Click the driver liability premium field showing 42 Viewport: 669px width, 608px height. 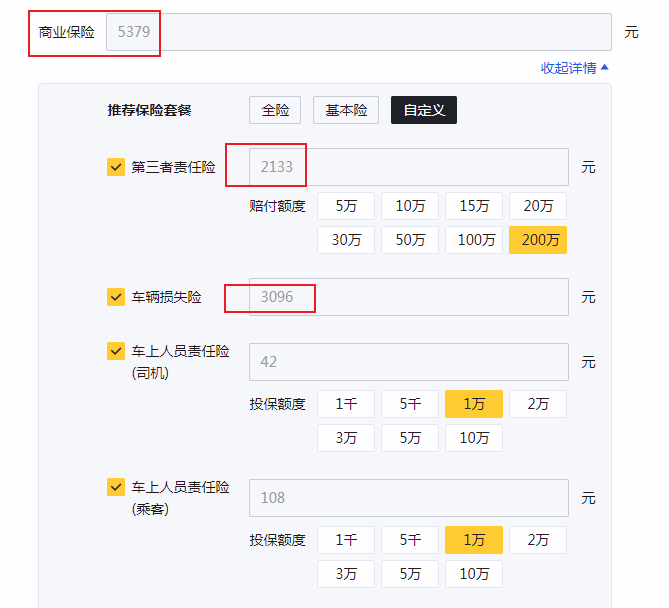[x=408, y=362]
